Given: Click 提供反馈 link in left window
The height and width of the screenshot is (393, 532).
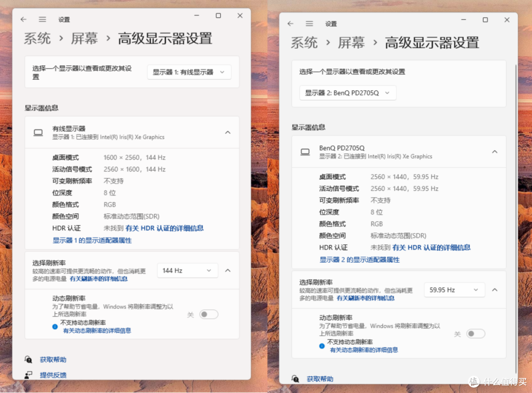Looking at the screenshot, I should (53, 375).
